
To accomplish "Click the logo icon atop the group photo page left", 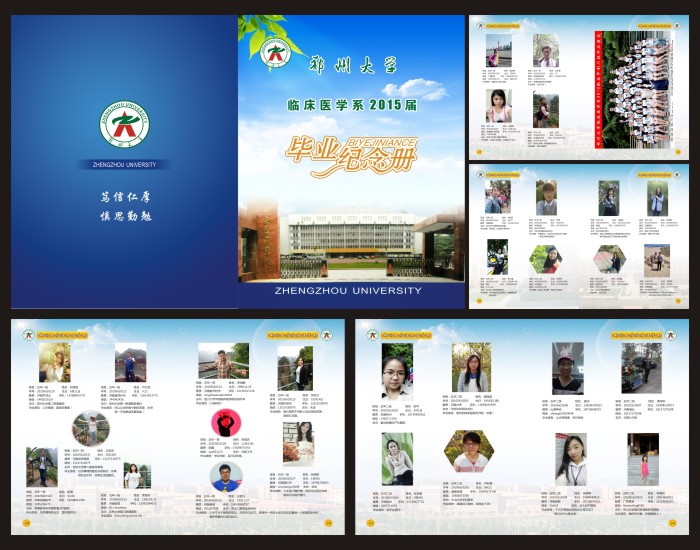I will pyautogui.click(x=480, y=26).
